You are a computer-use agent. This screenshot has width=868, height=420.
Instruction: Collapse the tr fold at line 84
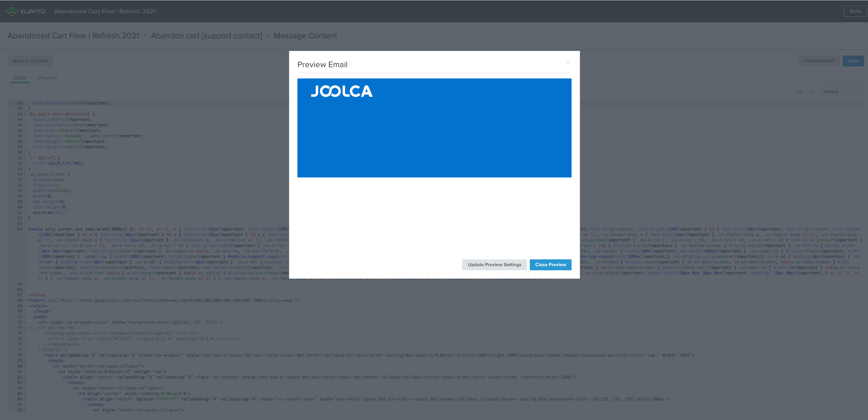[24, 388]
